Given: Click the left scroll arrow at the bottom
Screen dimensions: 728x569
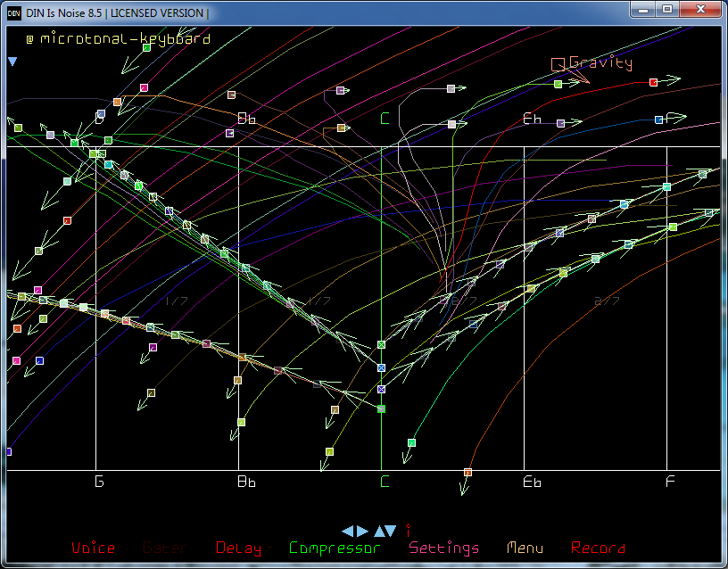Looking at the screenshot, I should (x=348, y=531).
